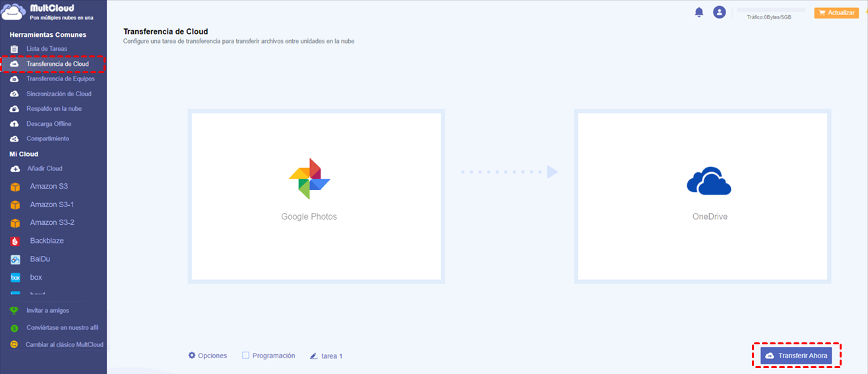The width and height of the screenshot is (868, 374).
Task: Click the Añadir Cloud plus icon
Action: pos(15,169)
